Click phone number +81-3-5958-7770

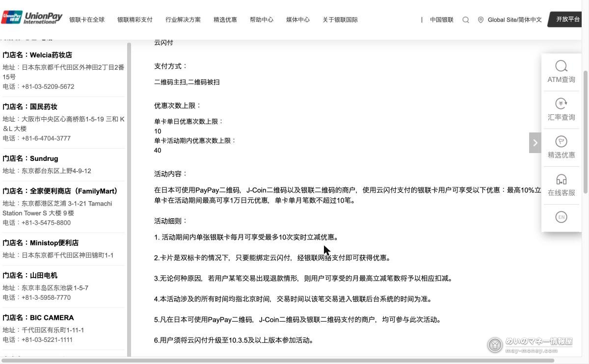coord(46,297)
